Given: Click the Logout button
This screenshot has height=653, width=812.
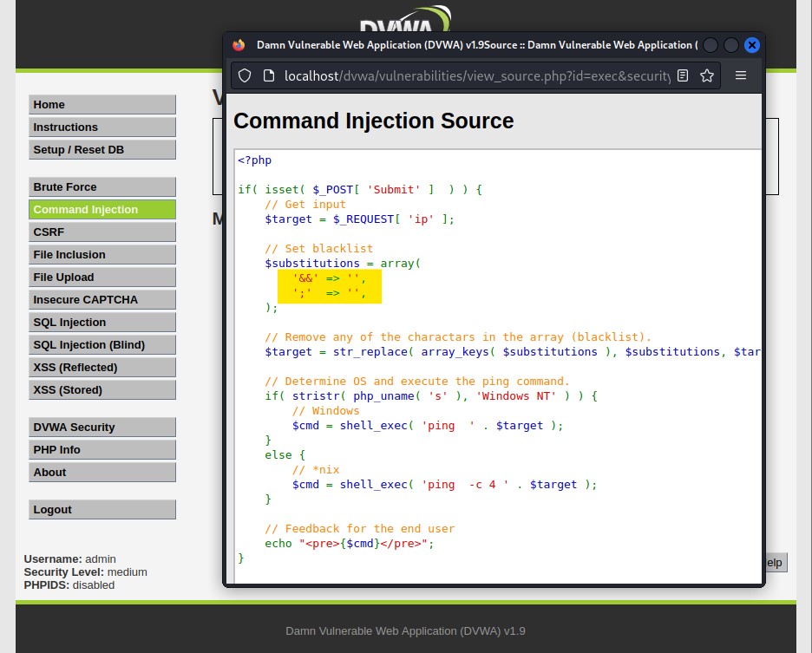Looking at the screenshot, I should coord(102,510).
